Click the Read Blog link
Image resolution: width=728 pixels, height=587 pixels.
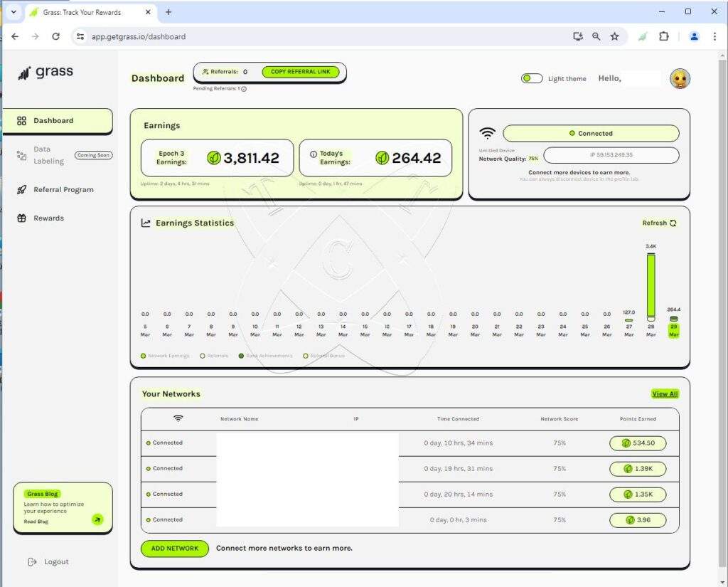tap(36, 522)
